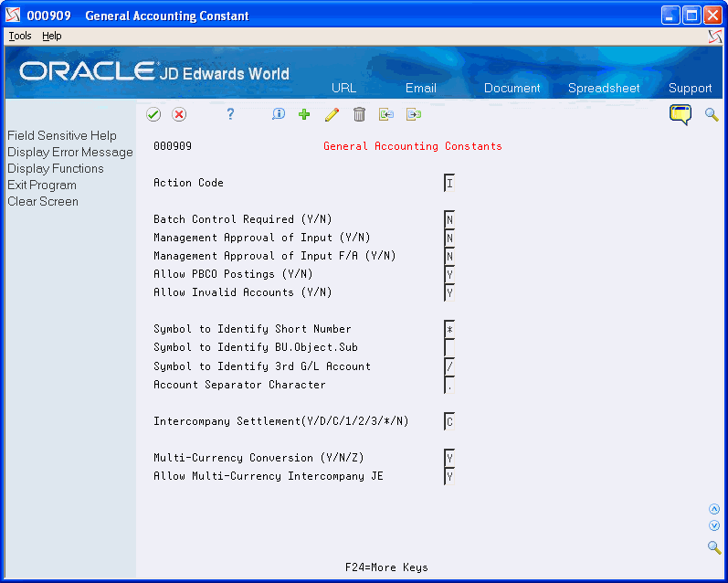Screen dimensions: 728x583
Task: Click Symbol to Identify 3rd G/L Account field
Action: [449, 366]
